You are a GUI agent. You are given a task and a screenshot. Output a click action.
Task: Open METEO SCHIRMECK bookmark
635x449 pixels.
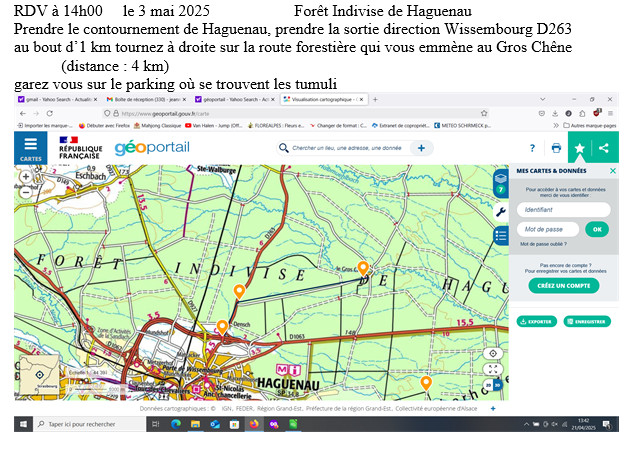pos(462,126)
